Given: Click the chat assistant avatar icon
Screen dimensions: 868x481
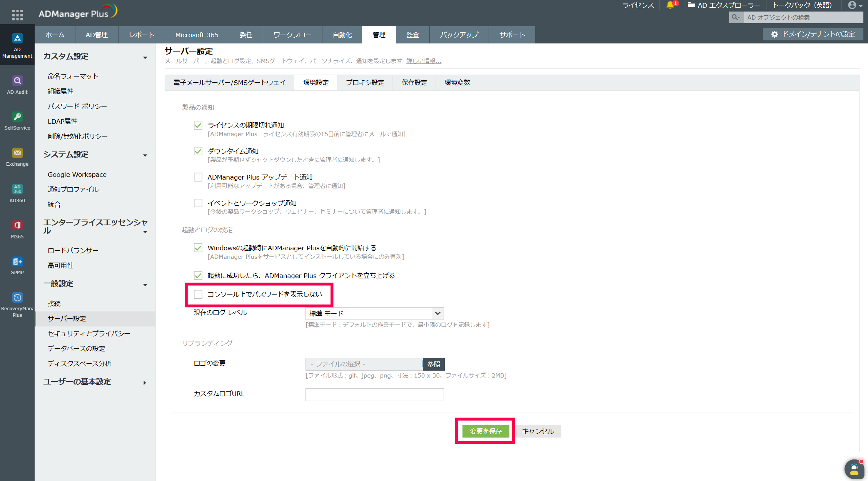Looking at the screenshot, I should pyautogui.click(x=854, y=469).
